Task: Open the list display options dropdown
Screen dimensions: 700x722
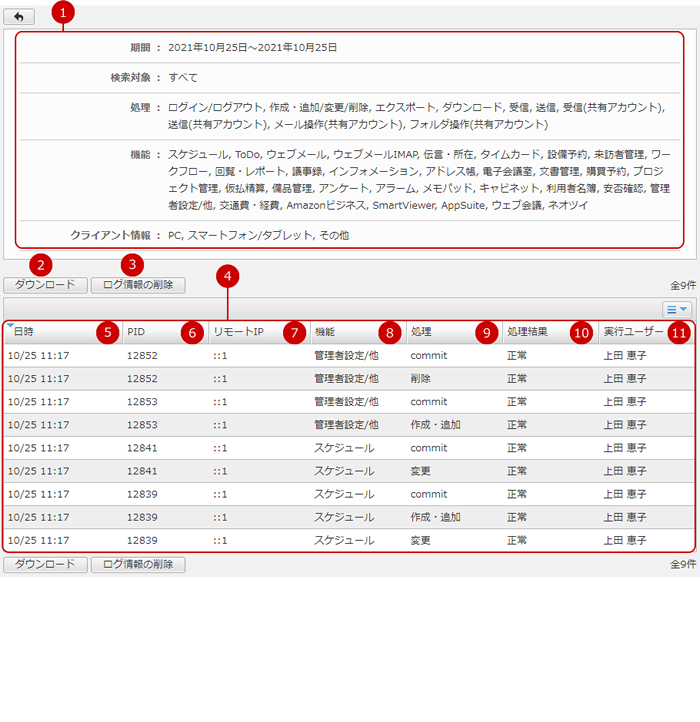Action: (677, 310)
